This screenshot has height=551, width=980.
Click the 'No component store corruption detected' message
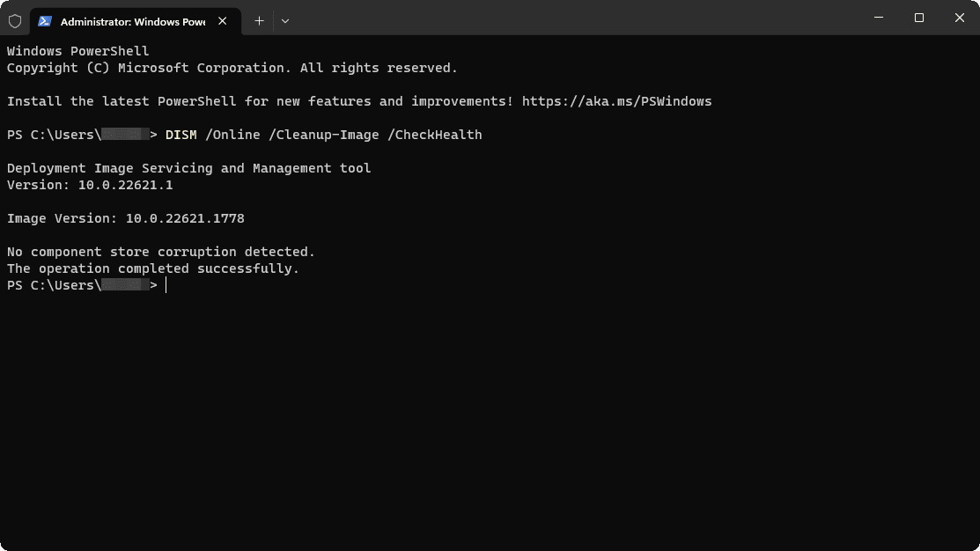point(160,251)
